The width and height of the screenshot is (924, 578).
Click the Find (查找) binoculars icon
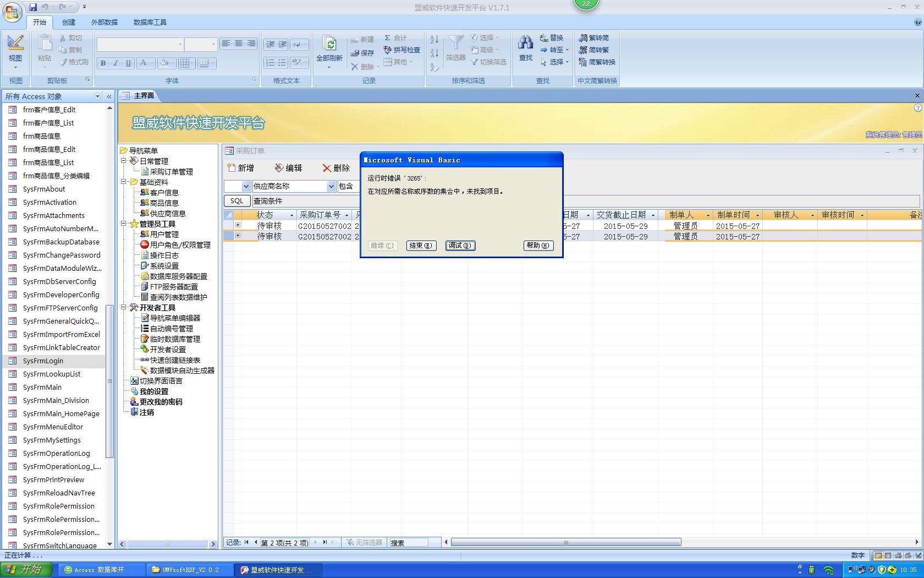click(526, 48)
